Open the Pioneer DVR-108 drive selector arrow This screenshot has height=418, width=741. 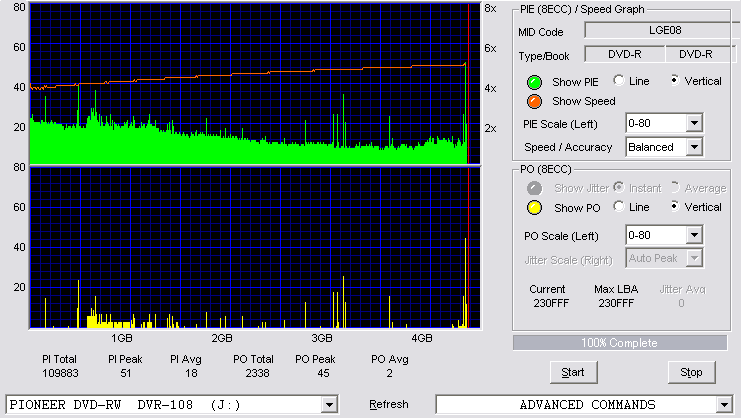pyautogui.click(x=329, y=405)
